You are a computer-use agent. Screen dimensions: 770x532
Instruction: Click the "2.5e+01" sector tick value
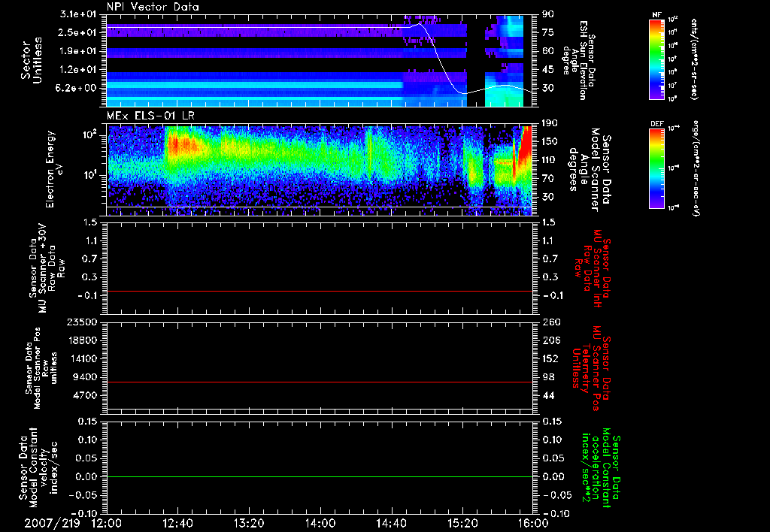[77, 32]
